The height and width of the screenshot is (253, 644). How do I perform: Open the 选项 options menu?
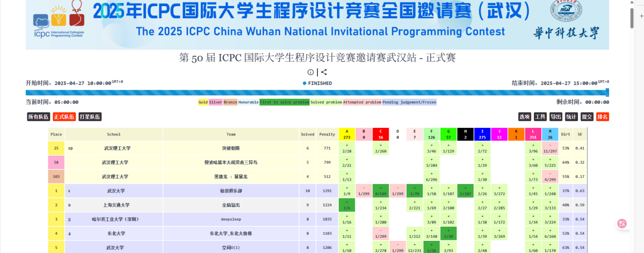pos(525,117)
